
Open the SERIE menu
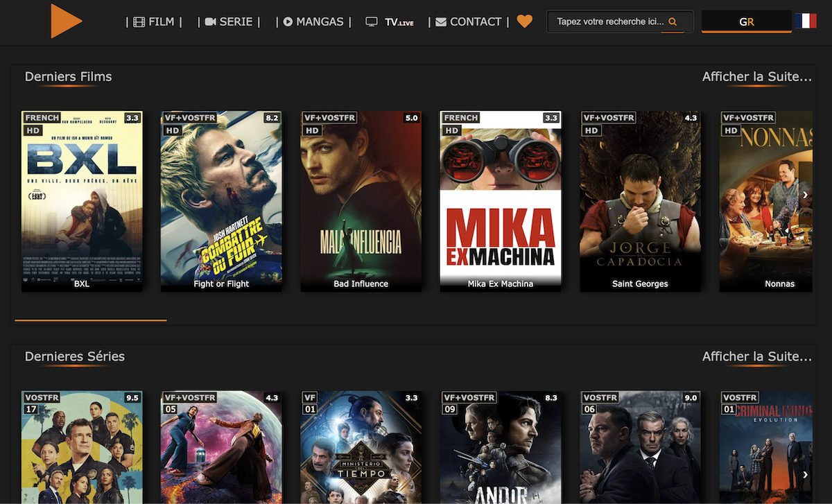pyautogui.click(x=229, y=22)
